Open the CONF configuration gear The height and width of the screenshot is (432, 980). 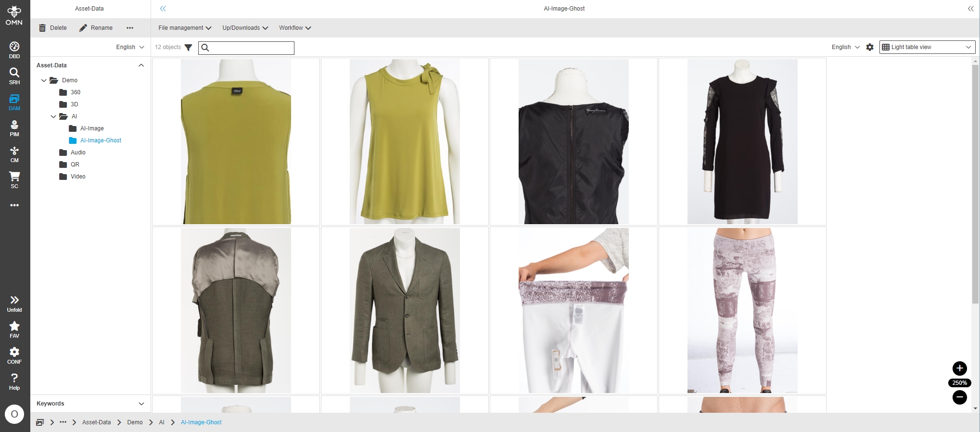[x=14, y=356]
